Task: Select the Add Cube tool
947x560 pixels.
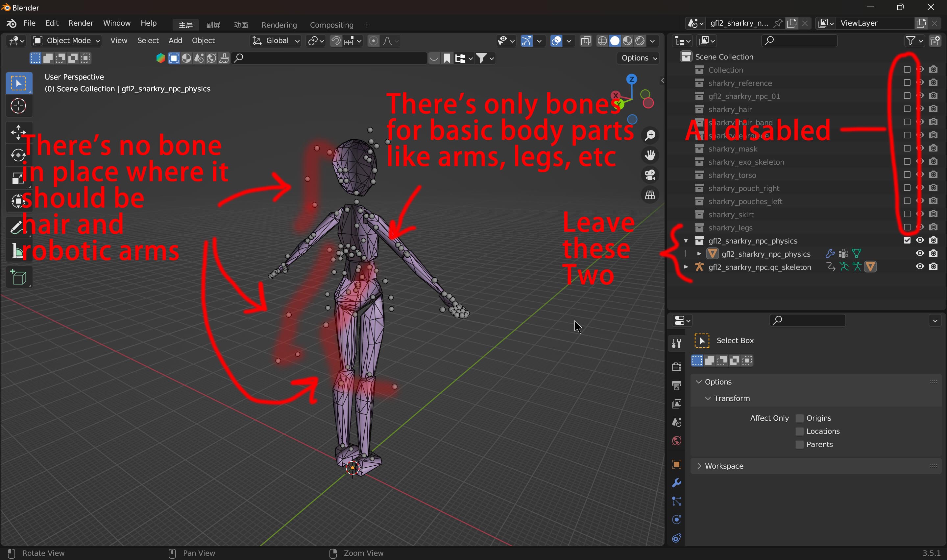Action: [x=18, y=278]
